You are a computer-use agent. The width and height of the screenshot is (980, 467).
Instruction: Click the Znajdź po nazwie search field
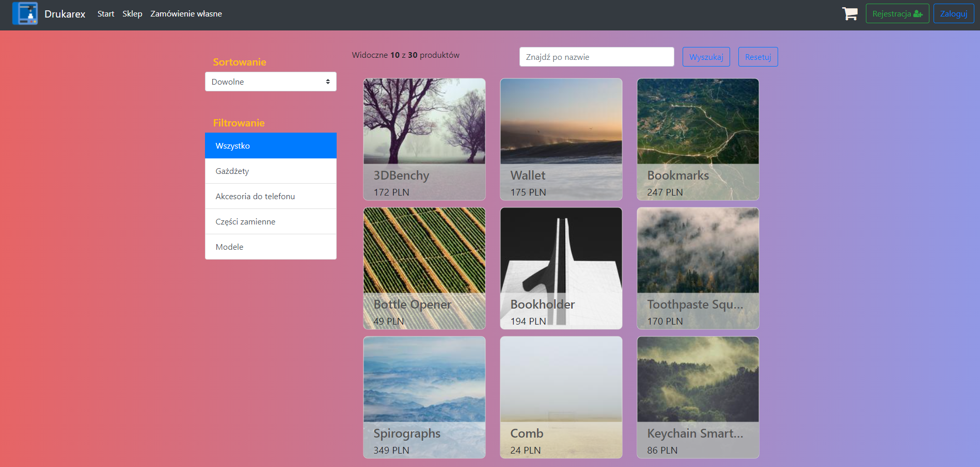tap(596, 57)
